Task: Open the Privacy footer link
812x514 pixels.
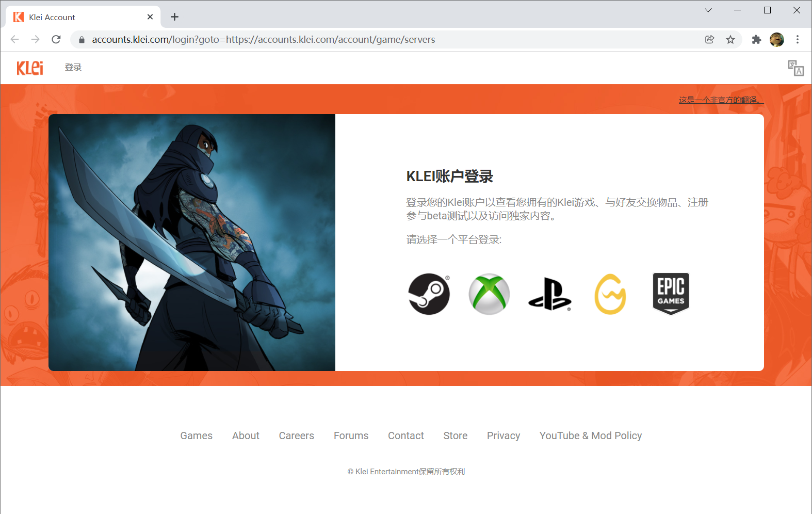Action: (504, 436)
